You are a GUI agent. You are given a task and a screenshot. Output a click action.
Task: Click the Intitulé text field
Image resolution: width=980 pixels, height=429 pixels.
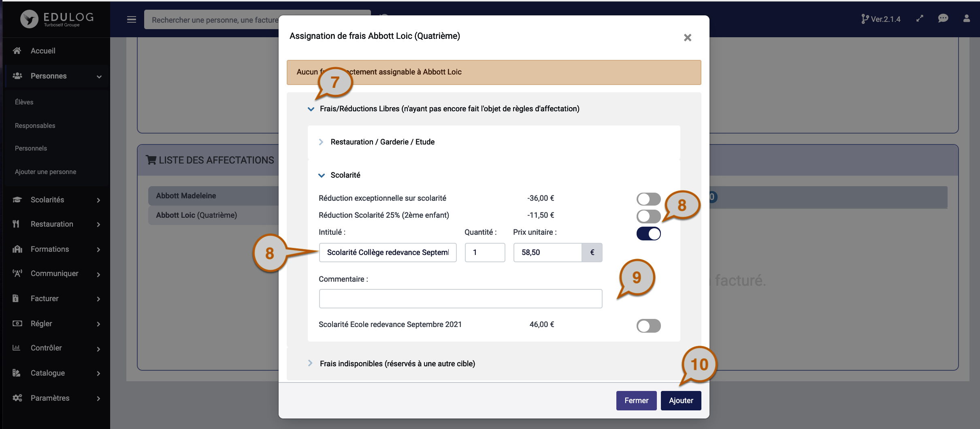[388, 252]
